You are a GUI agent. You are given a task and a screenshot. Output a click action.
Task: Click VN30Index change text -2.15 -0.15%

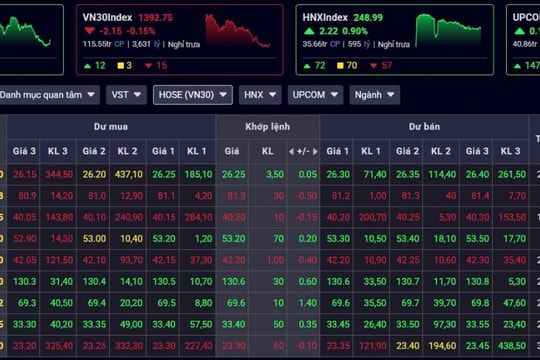click(x=127, y=31)
